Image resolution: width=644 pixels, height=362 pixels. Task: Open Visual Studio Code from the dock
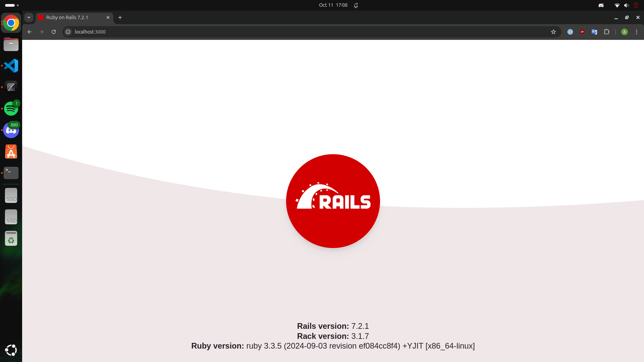click(x=11, y=66)
